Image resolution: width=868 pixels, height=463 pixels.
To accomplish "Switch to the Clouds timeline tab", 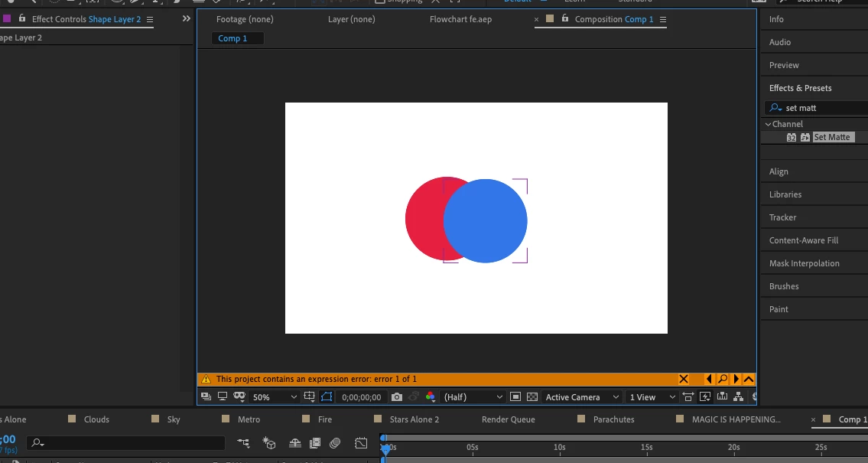I will 96,419.
